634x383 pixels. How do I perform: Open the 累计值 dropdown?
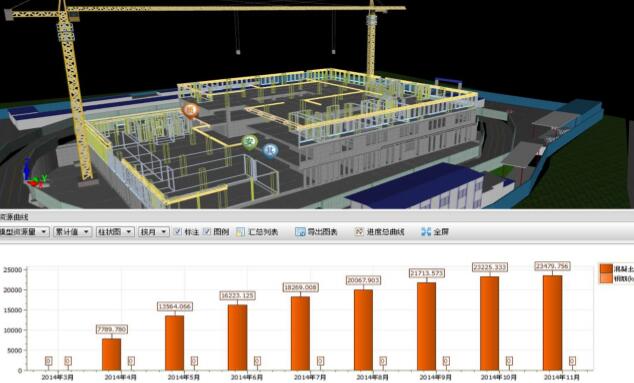[72, 232]
